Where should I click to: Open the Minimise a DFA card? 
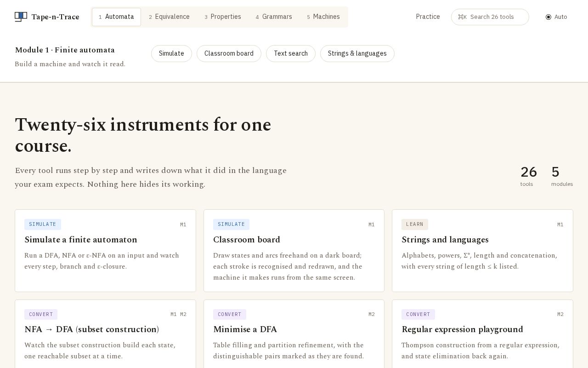pos(294,334)
